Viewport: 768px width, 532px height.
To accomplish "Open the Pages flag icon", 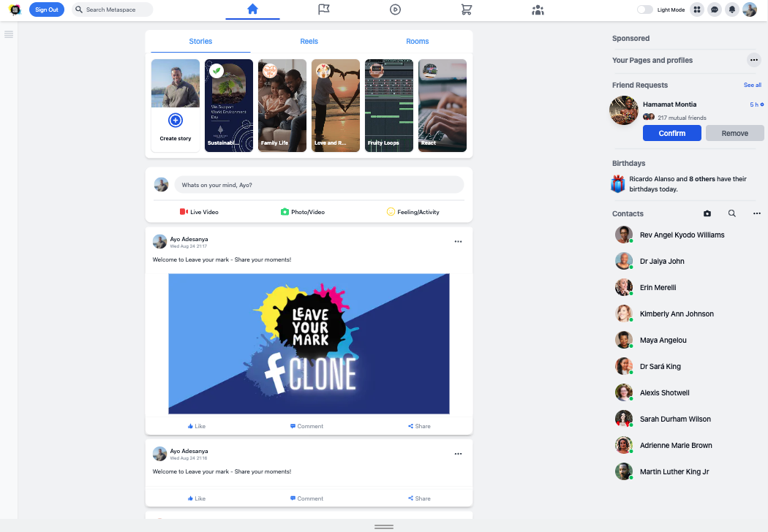I will click(324, 9).
